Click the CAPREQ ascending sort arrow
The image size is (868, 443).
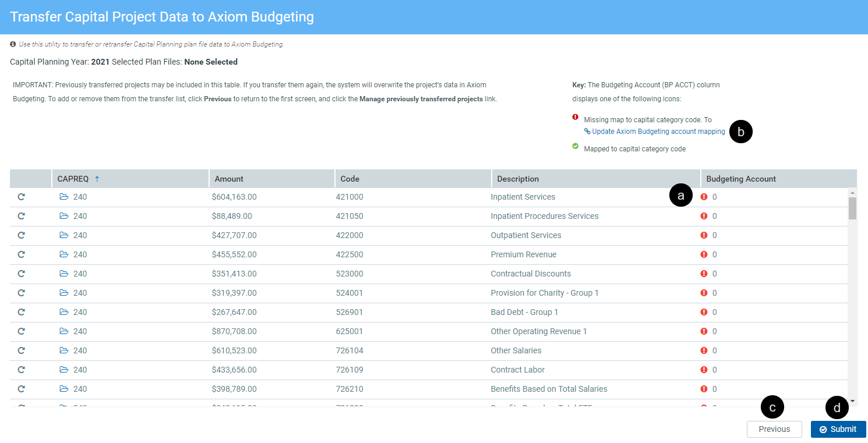(97, 179)
